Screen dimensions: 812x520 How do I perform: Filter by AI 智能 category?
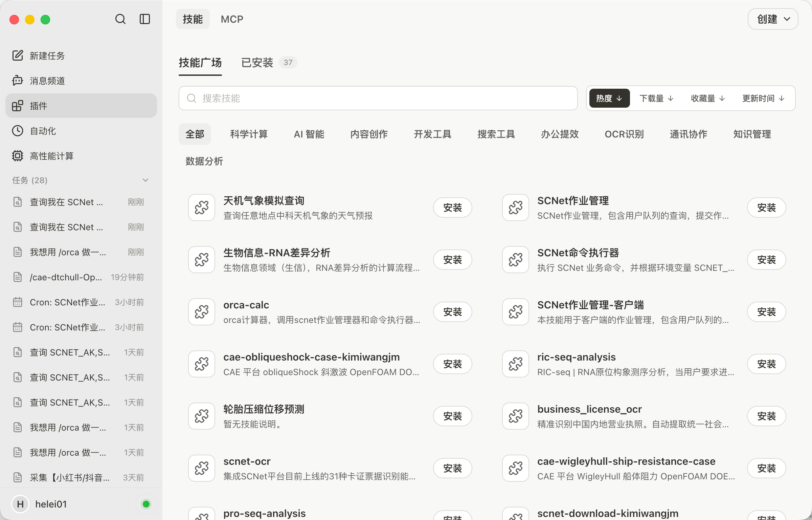pyautogui.click(x=309, y=134)
